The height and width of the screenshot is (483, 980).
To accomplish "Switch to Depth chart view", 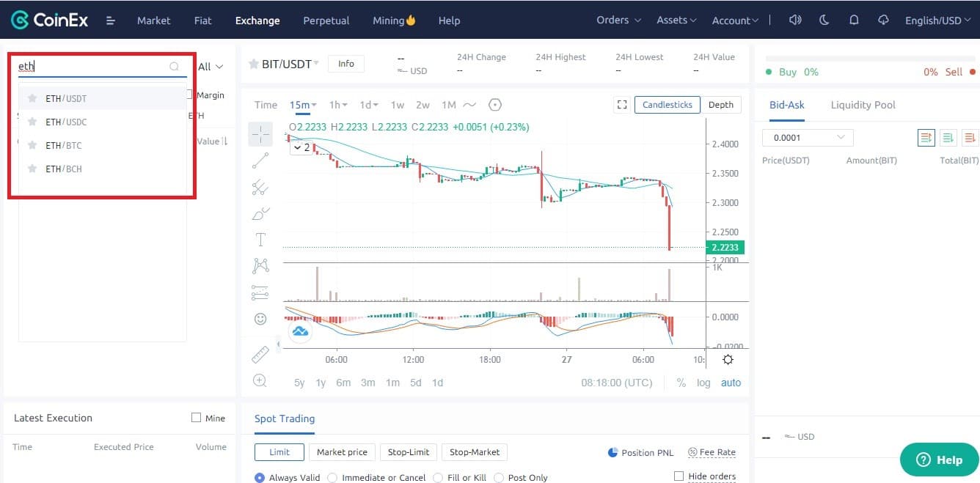I will tap(721, 105).
